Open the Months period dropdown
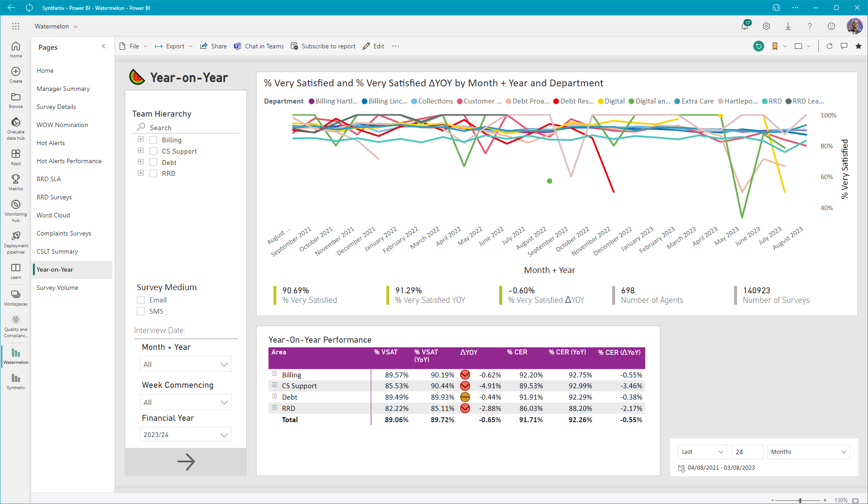 808,452
